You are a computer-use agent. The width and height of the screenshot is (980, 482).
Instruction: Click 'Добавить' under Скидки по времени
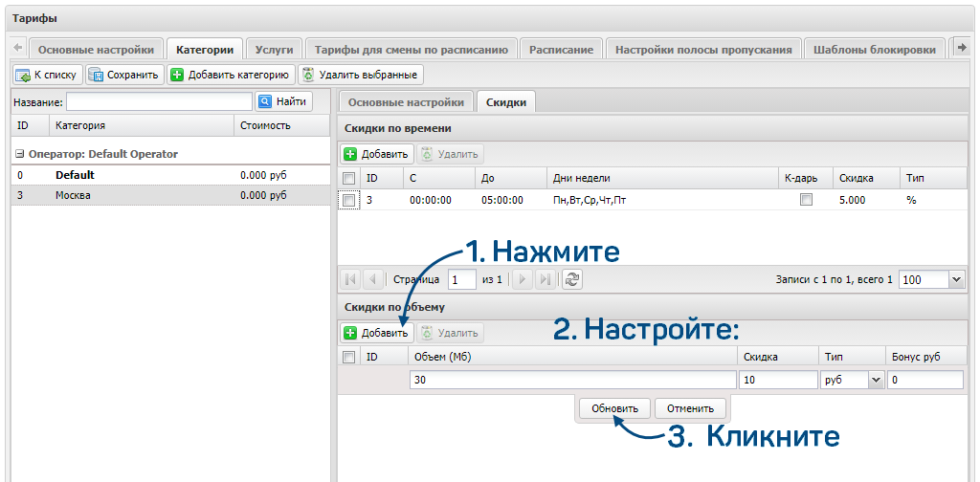377,154
